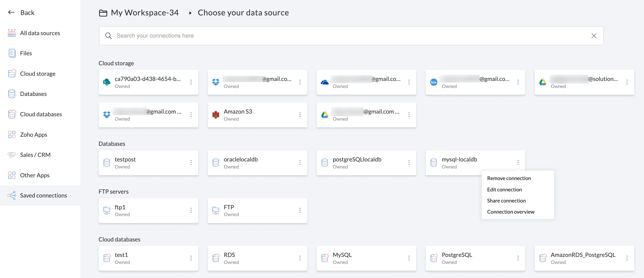
Task: Choose Remove connection from the menu
Action: click(509, 178)
